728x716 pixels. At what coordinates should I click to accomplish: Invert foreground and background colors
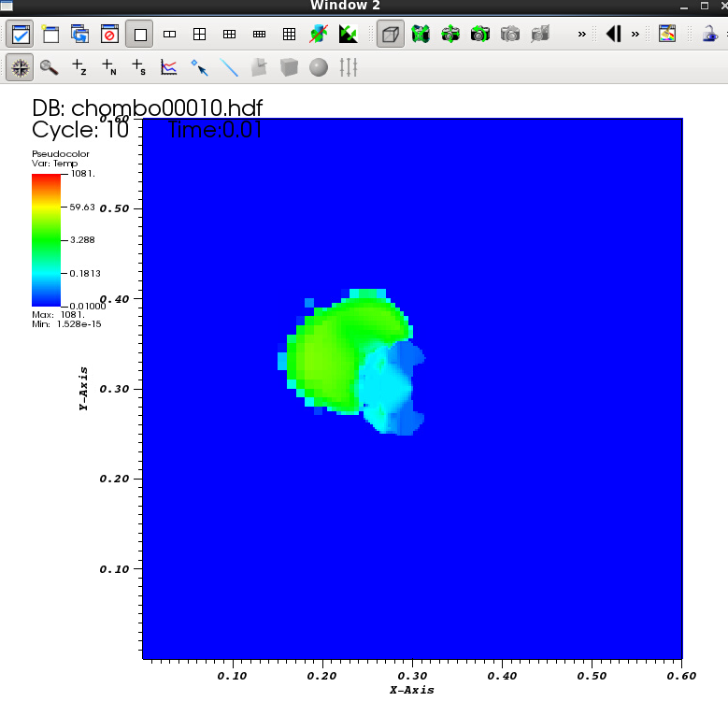coord(349,34)
